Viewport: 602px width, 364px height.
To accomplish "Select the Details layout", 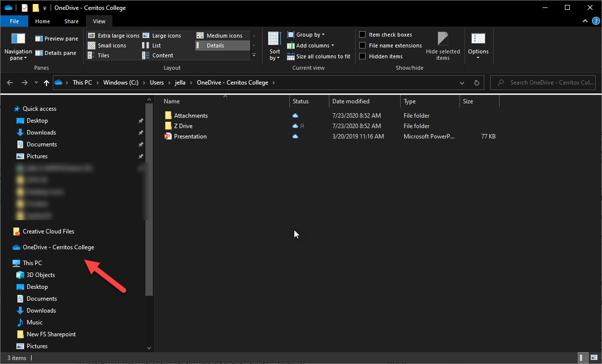I will pyautogui.click(x=222, y=45).
